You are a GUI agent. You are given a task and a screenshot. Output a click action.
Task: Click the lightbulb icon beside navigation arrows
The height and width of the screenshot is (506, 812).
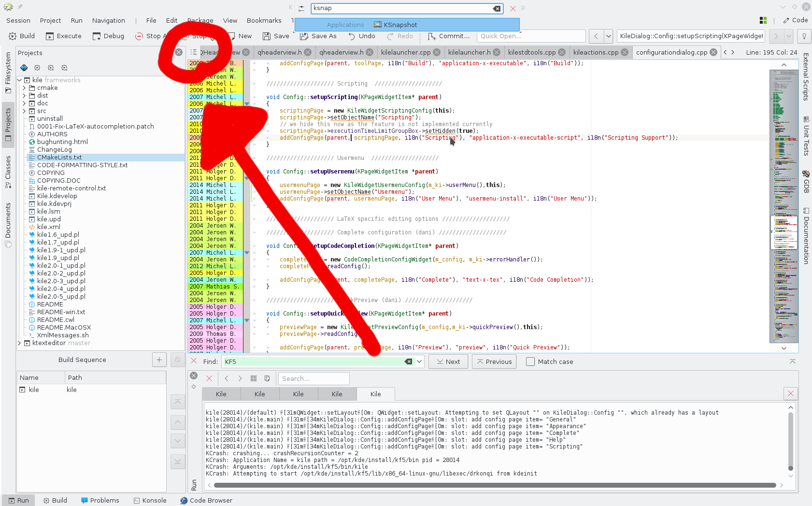coord(804,36)
